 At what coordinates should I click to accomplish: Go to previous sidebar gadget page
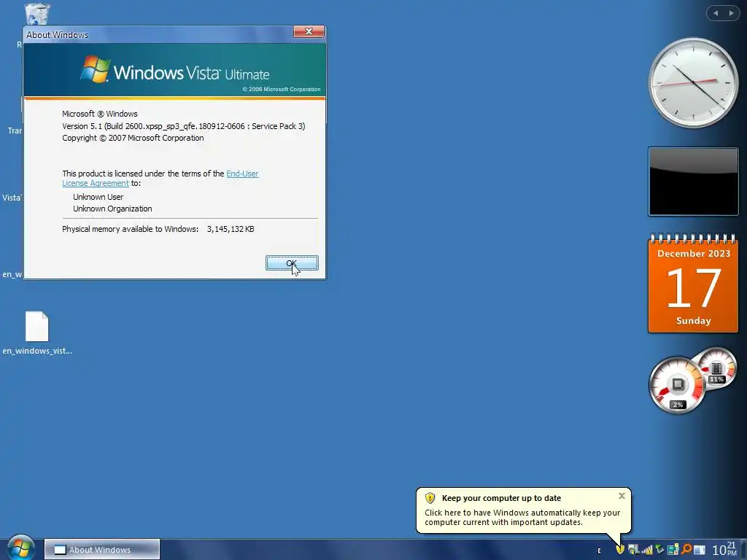pyautogui.click(x=716, y=13)
